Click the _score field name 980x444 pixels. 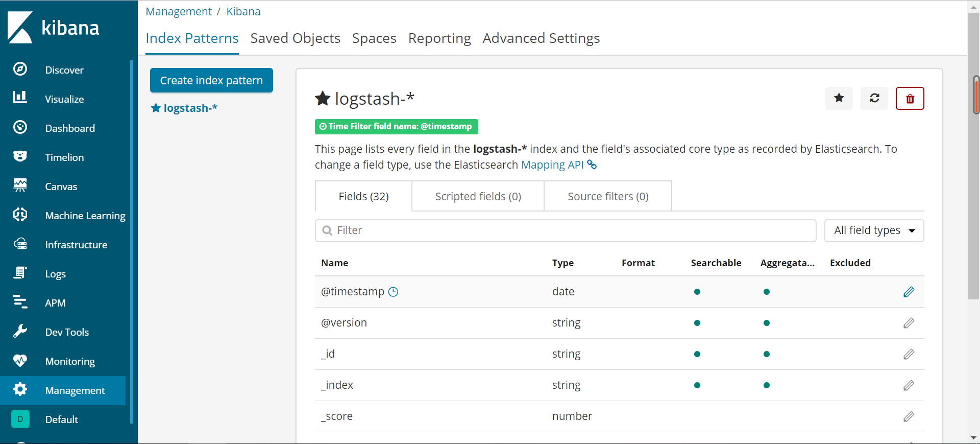tap(337, 416)
